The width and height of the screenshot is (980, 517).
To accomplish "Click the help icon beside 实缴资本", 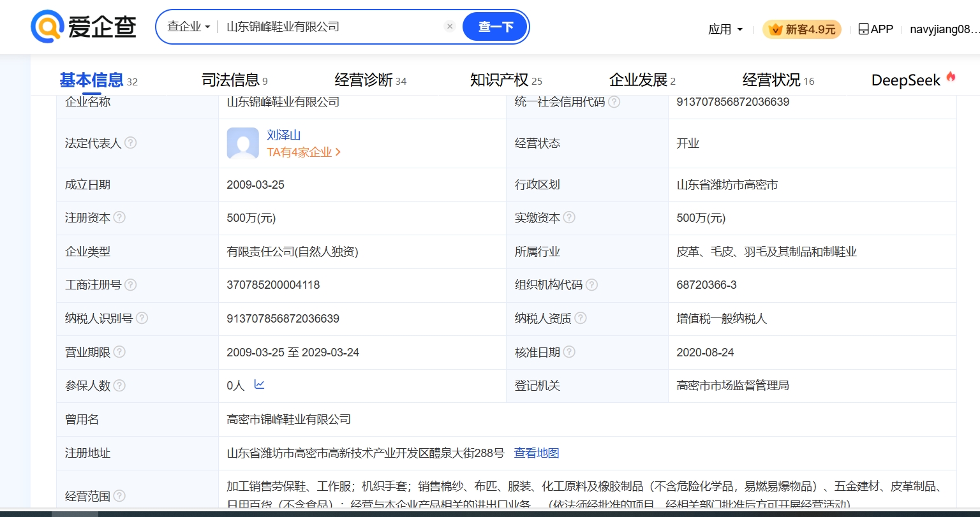I will pos(569,217).
